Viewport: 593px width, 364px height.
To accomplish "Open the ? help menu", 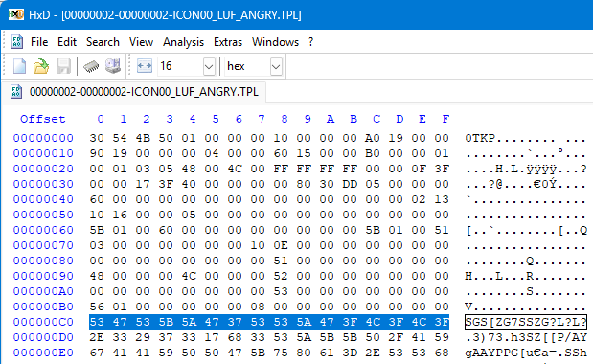I will (311, 42).
